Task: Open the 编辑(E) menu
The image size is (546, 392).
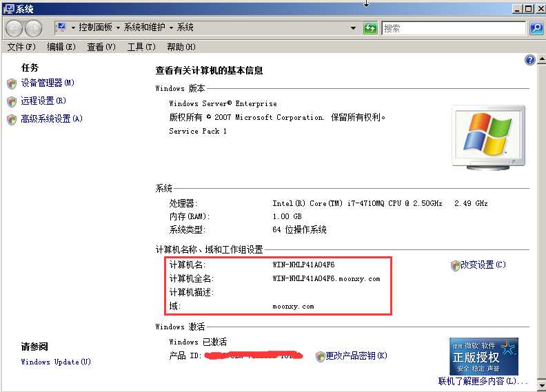Action: (61, 47)
